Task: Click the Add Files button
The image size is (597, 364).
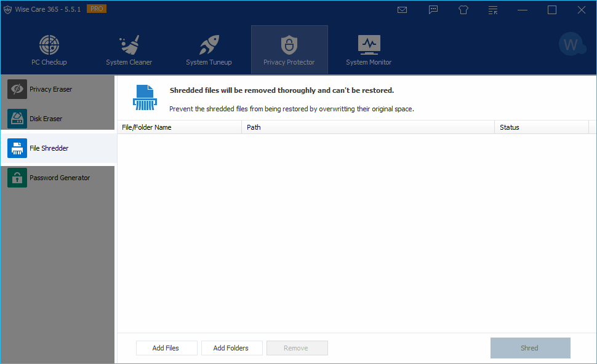Action: (x=166, y=348)
